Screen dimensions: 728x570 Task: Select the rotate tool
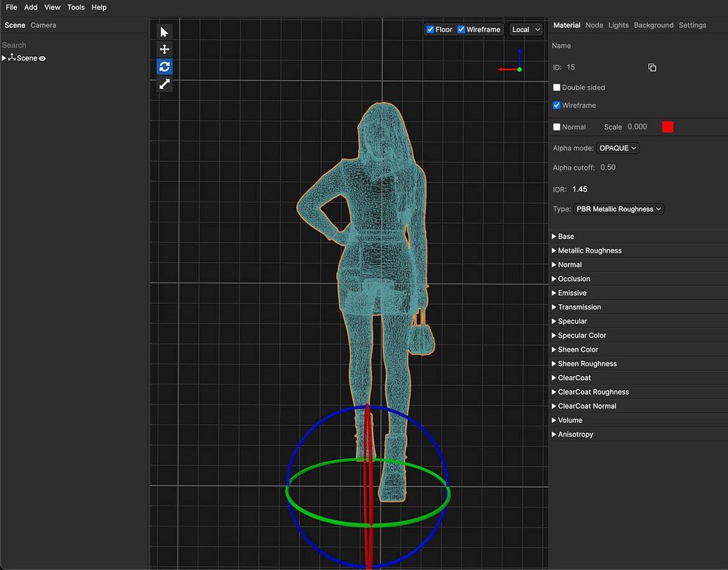coord(165,66)
